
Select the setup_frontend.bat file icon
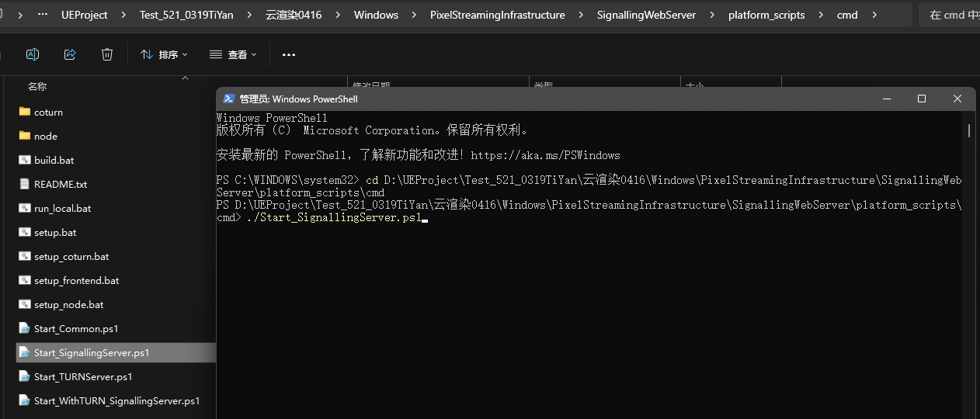point(24,280)
